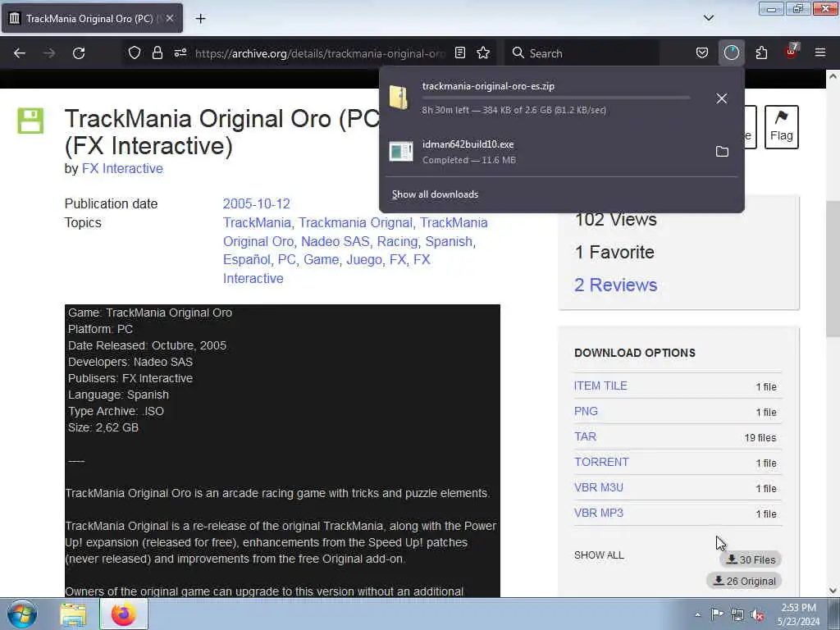The width and height of the screenshot is (840, 630).
Task: Click the browser Search box
Action: click(582, 53)
